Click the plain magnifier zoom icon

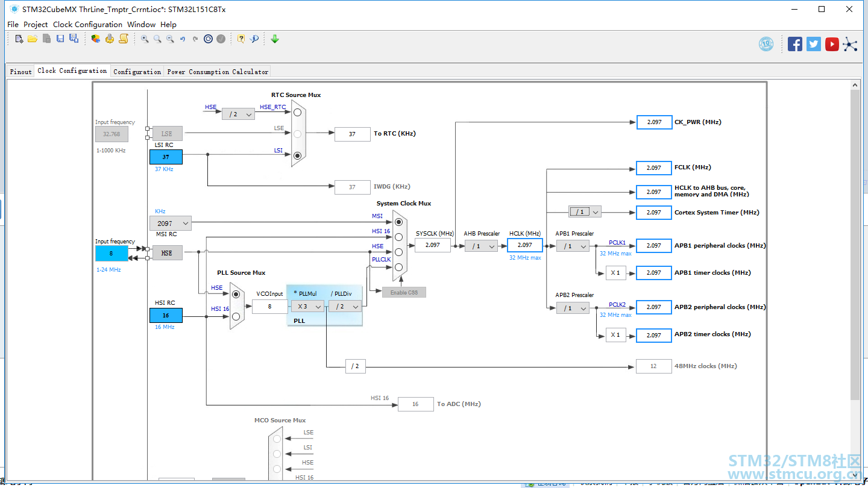click(157, 39)
